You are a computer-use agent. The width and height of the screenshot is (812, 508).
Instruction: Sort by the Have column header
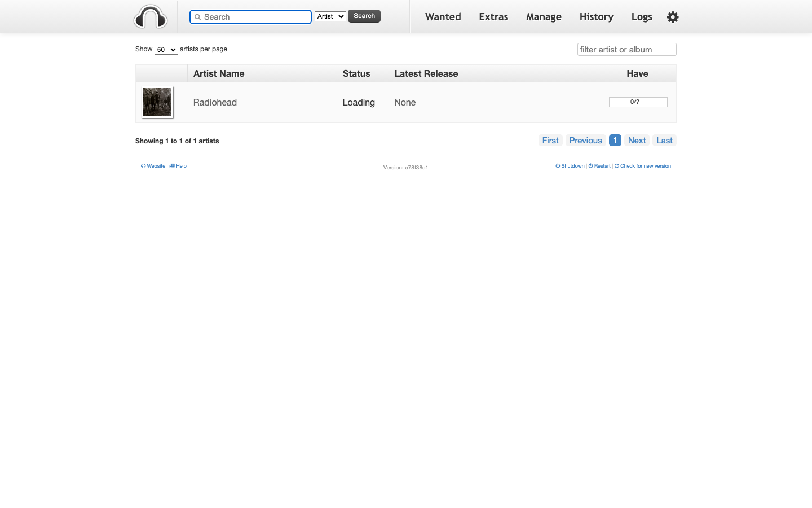(639, 73)
